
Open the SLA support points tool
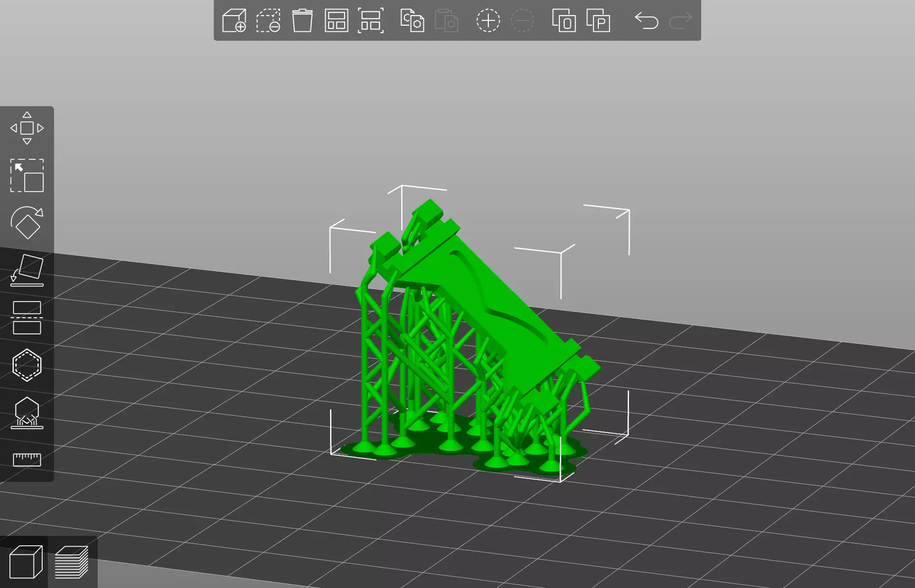click(27, 413)
